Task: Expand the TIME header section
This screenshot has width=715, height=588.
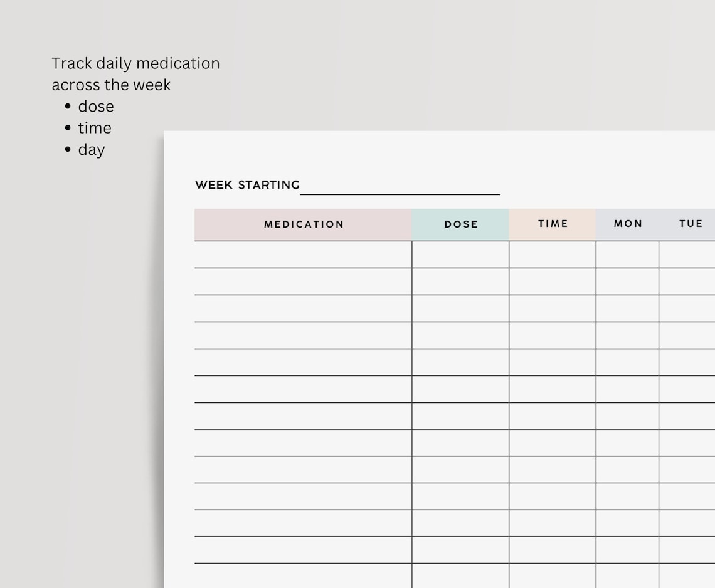Action: tap(553, 223)
